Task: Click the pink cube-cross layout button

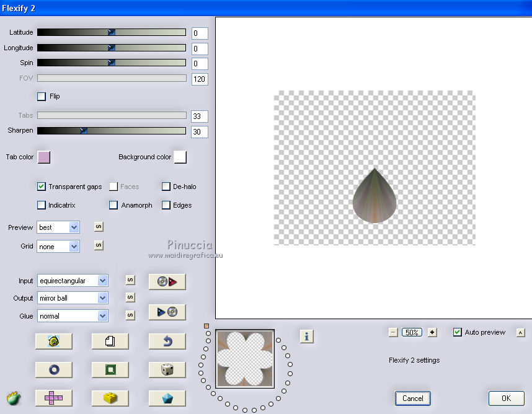Action: click(54, 398)
